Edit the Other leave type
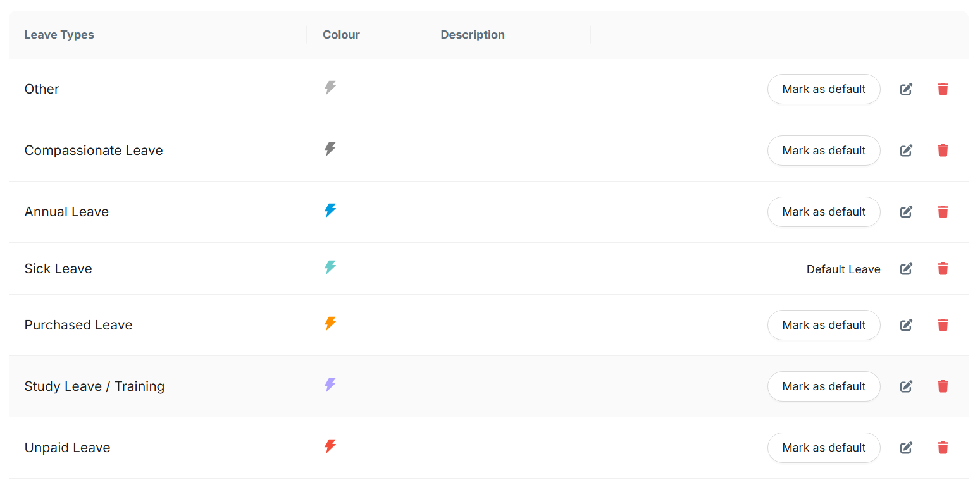Image resolution: width=980 pixels, height=480 pixels. 906,89
